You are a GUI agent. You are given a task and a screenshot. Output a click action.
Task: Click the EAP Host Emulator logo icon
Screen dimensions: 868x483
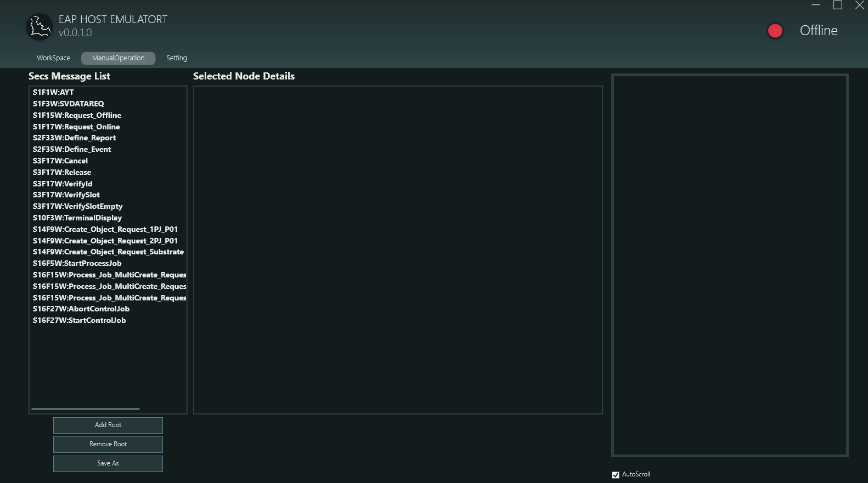pyautogui.click(x=40, y=27)
